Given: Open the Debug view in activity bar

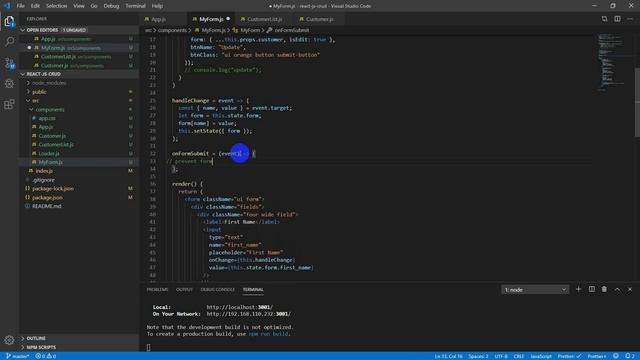Looking at the screenshot, I should [x=9, y=84].
